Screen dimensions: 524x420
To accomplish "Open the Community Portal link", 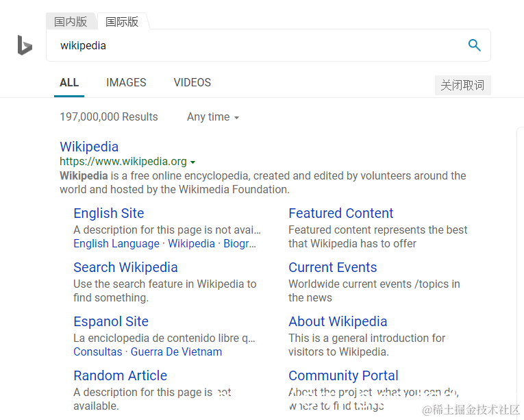I will click(343, 376).
